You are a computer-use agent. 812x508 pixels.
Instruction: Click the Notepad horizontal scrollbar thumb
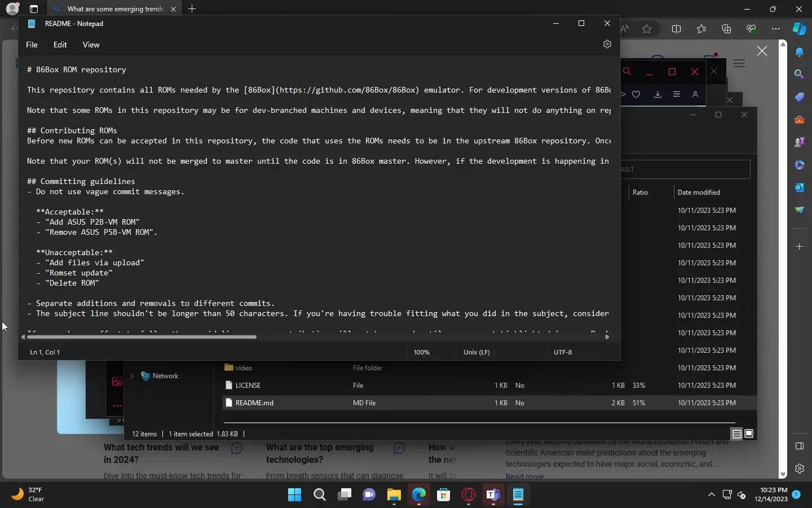pos(142,337)
